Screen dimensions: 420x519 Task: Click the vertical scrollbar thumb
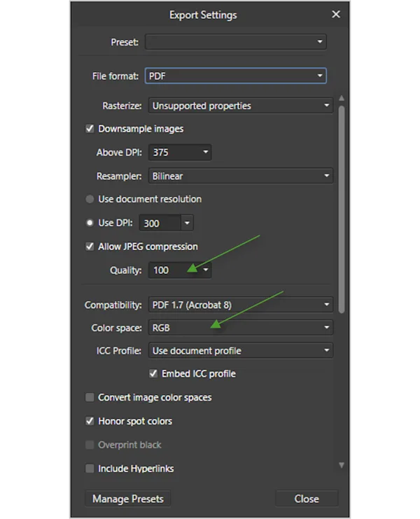point(342,209)
